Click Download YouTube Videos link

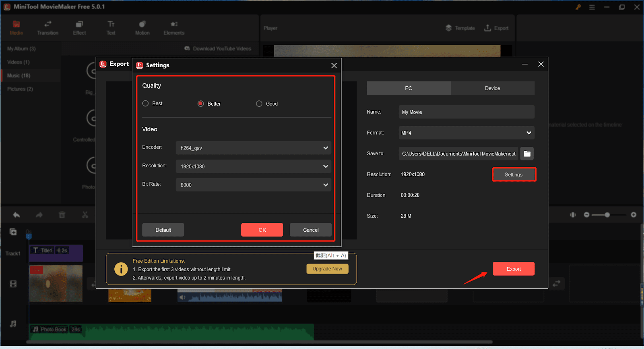coord(218,48)
